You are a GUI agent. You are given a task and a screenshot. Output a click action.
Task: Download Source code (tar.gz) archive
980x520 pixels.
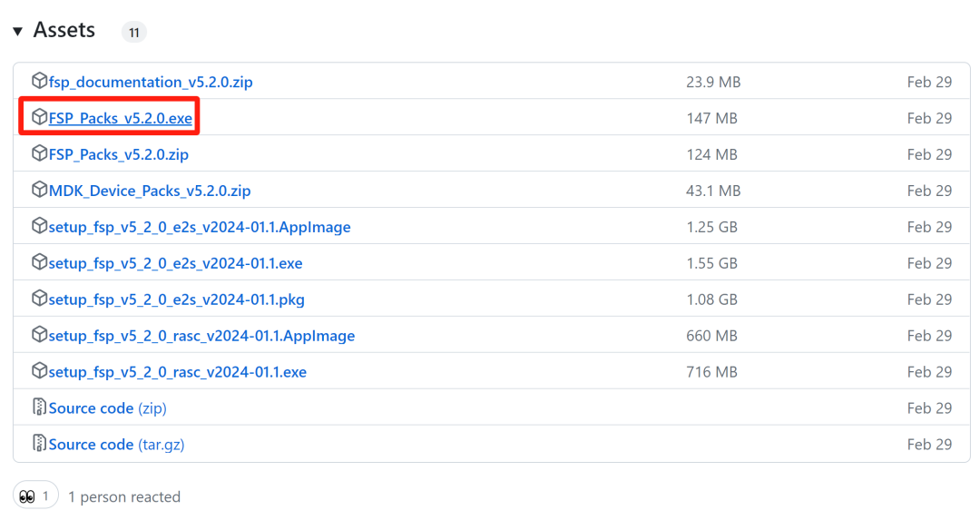116,445
